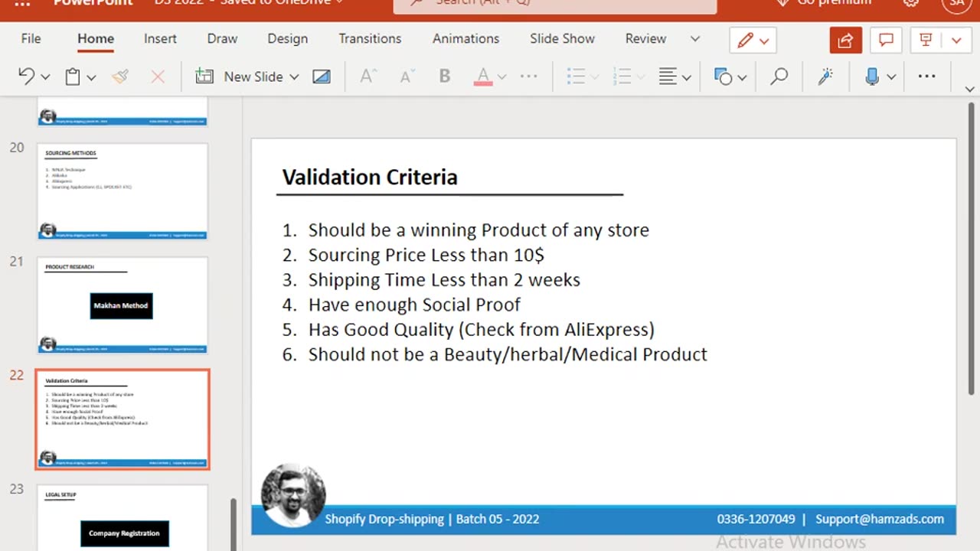
Task: Expand the Paste options arrow
Action: (91, 77)
